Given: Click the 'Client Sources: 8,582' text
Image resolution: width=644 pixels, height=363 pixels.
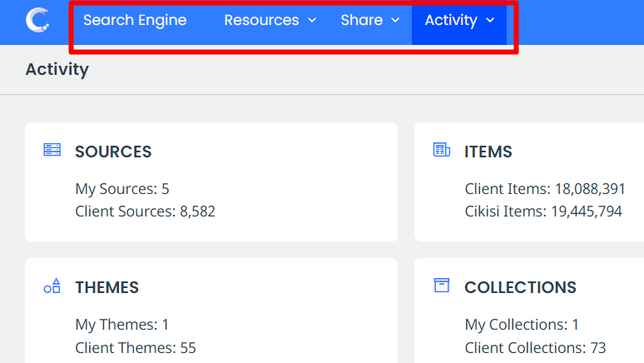Looking at the screenshot, I should (145, 211).
